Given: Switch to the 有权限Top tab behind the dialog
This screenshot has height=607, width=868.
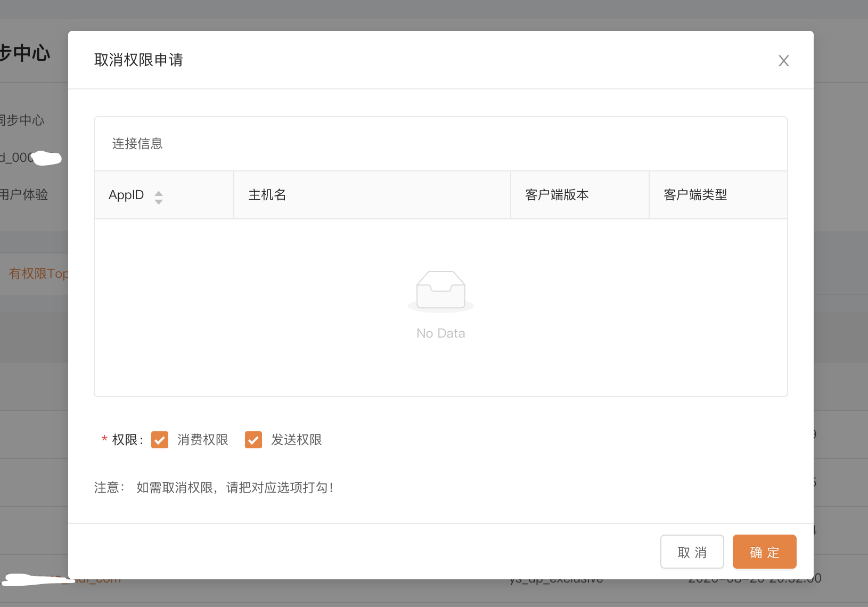Looking at the screenshot, I should click(38, 274).
